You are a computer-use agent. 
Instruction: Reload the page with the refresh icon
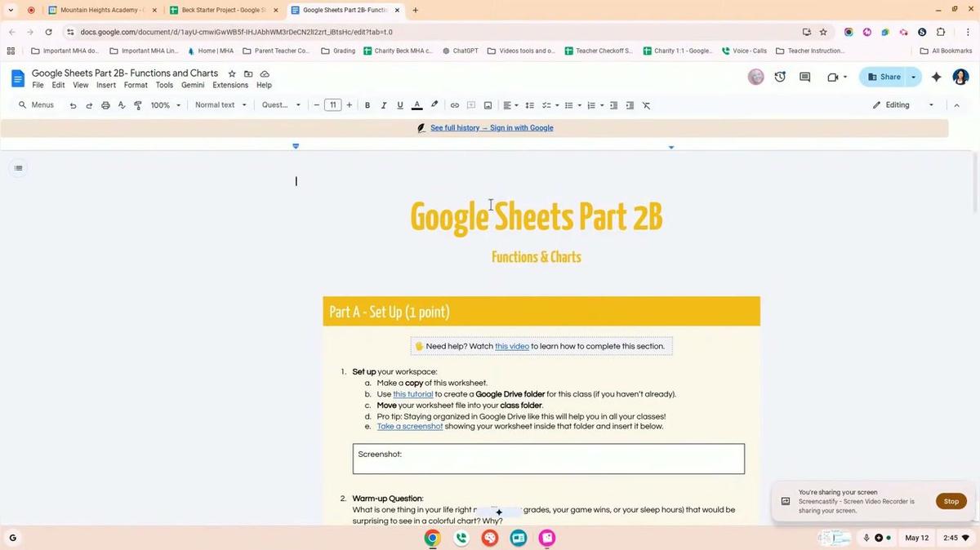click(x=49, y=32)
